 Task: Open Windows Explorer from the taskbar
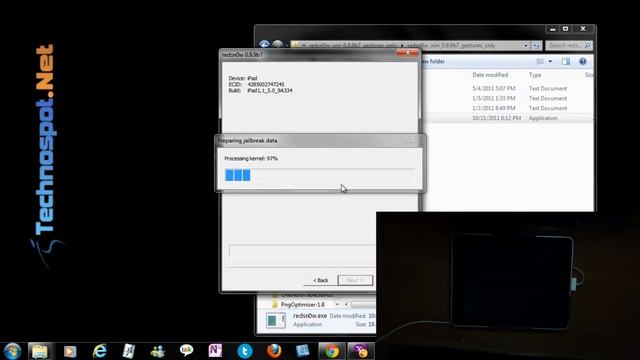click(40, 351)
